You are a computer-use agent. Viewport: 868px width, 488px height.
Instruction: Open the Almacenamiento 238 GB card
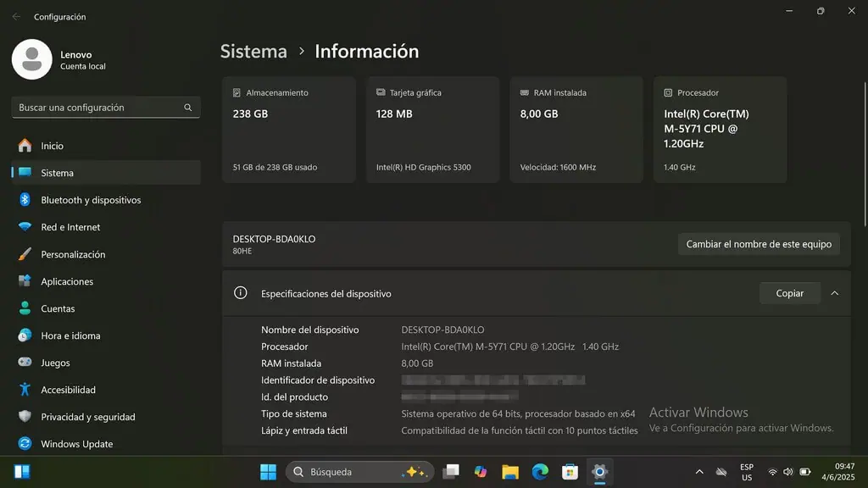(x=288, y=130)
